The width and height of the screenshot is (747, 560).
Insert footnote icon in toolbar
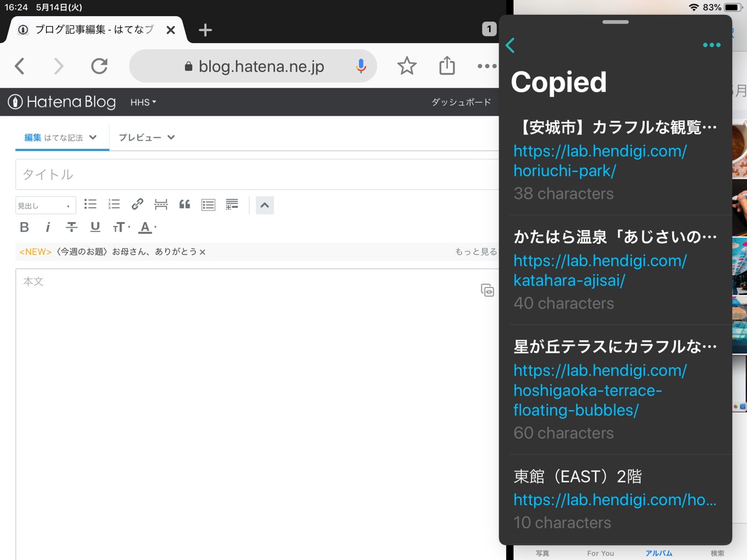pyautogui.click(x=232, y=204)
